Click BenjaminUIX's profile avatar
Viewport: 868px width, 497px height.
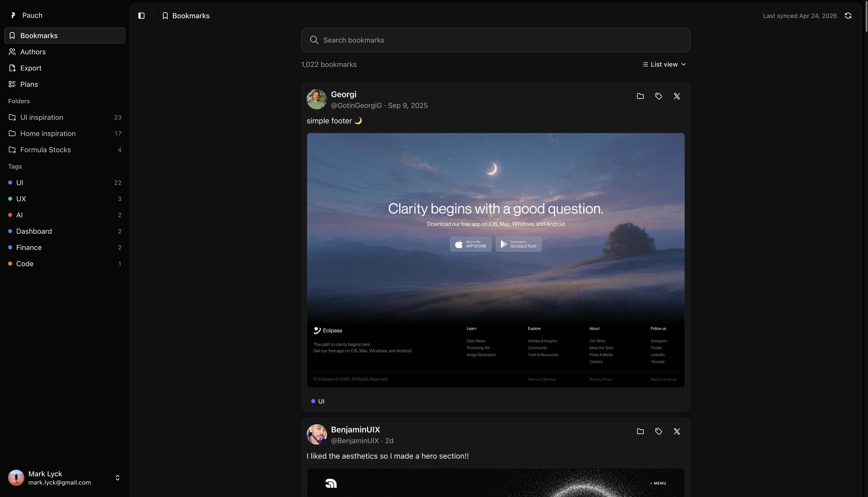(316, 435)
